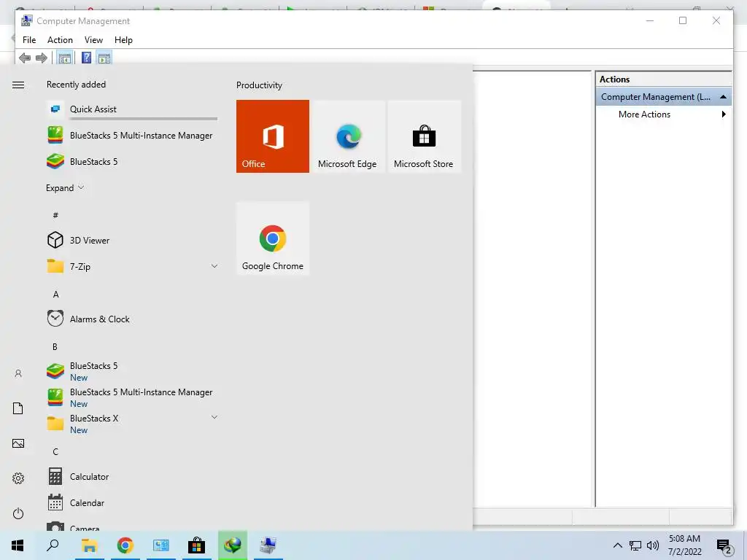Click the taskbar clock showing 5:08 AM
Viewport: 747px width, 560px height.
click(684, 545)
